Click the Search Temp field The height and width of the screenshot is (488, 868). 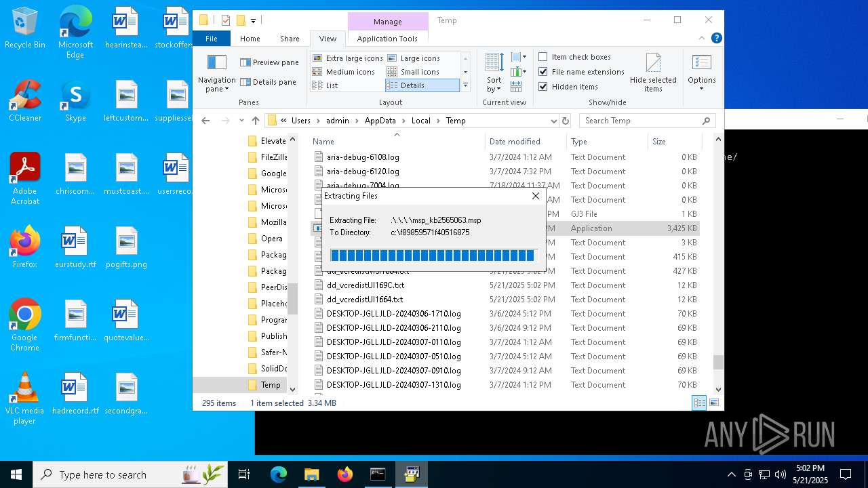coord(648,121)
